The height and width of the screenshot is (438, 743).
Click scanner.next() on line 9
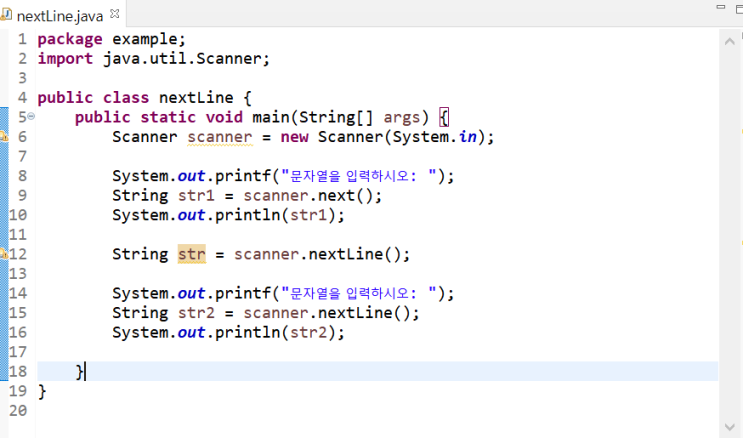[308, 196]
